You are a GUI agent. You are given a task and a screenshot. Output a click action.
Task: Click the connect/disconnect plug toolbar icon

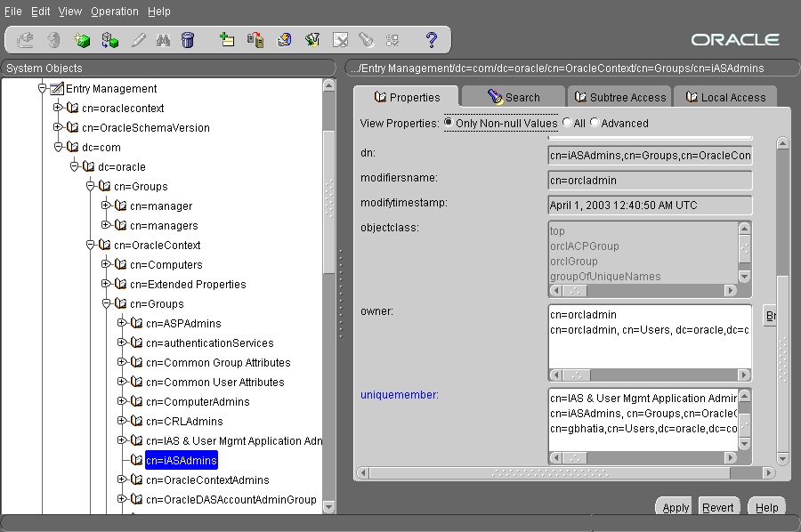tap(25, 40)
